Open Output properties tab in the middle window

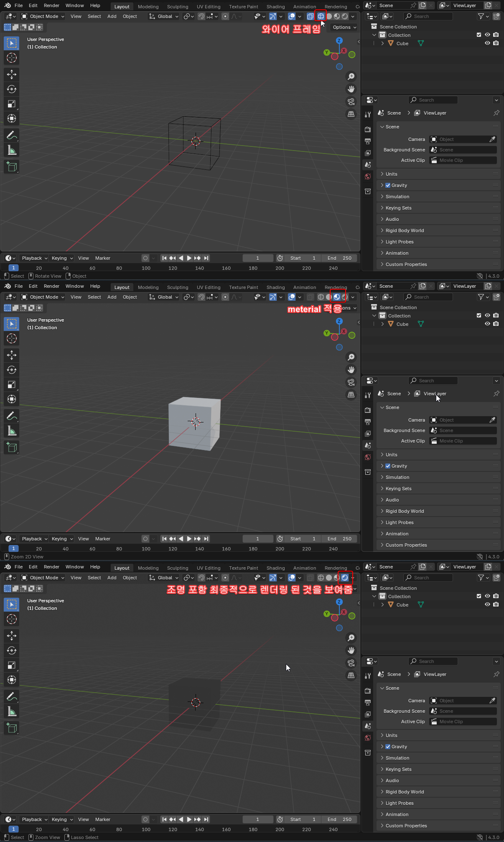click(x=368, y=422)
